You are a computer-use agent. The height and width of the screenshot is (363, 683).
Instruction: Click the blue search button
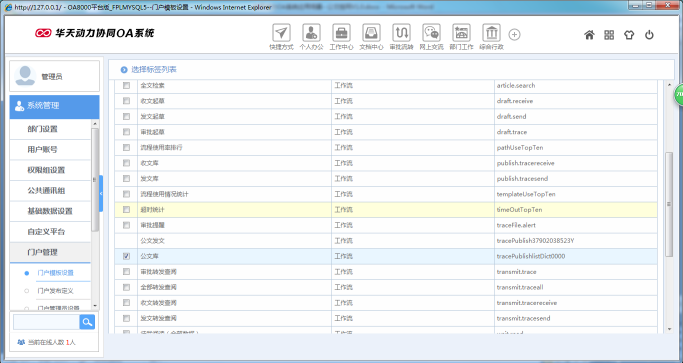point(87,322)
